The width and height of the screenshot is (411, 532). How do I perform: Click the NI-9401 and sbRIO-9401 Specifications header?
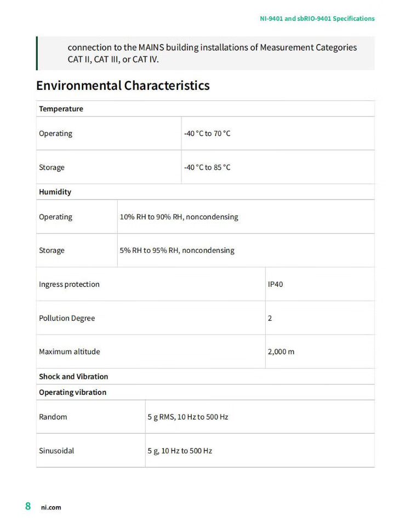tap(317, 19)
